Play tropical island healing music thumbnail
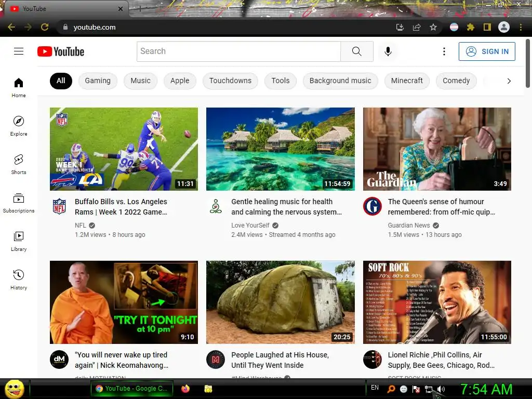 pyautogui.click(x=280, y=149)
